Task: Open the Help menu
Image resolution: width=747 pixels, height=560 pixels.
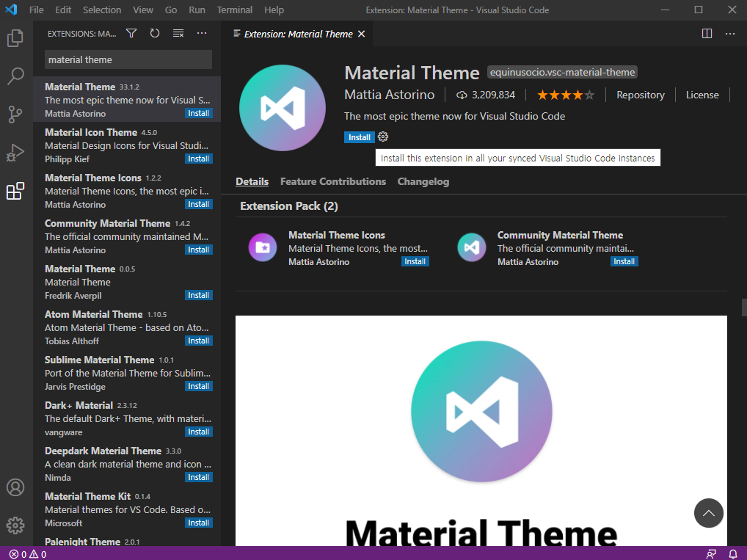Action: pos(274,10)
